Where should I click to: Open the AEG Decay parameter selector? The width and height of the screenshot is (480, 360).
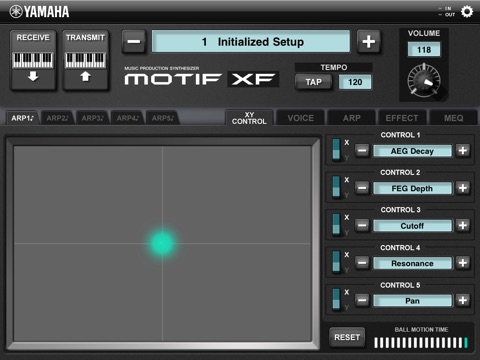[x=412, y=151]
